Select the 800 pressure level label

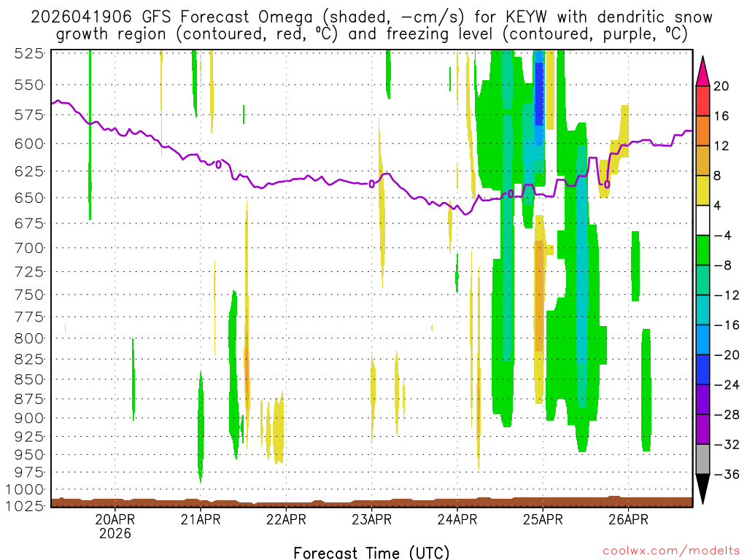29,338
